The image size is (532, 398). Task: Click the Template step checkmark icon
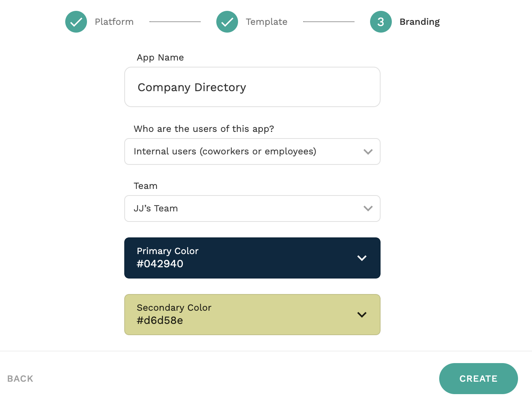point(227,22)
